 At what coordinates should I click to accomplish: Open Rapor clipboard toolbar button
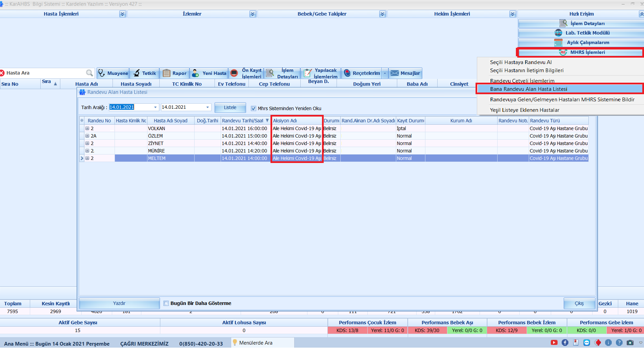166,73
